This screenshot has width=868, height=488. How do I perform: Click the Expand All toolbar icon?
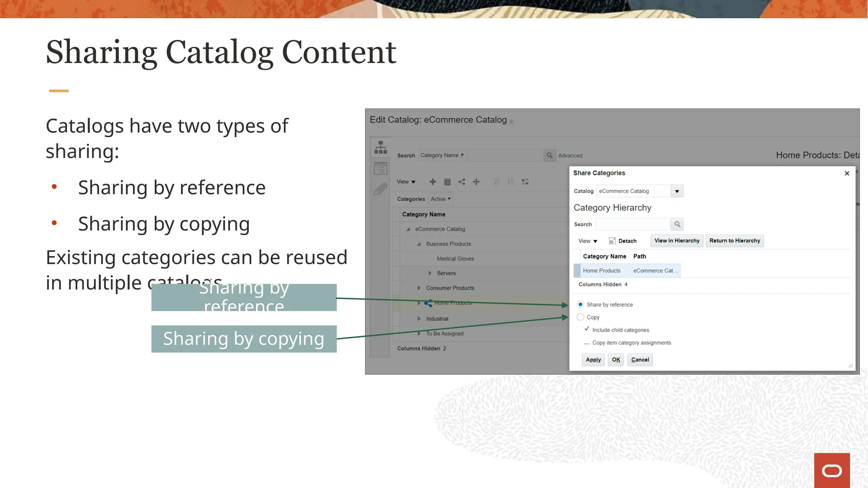click(x=496, y=182)
